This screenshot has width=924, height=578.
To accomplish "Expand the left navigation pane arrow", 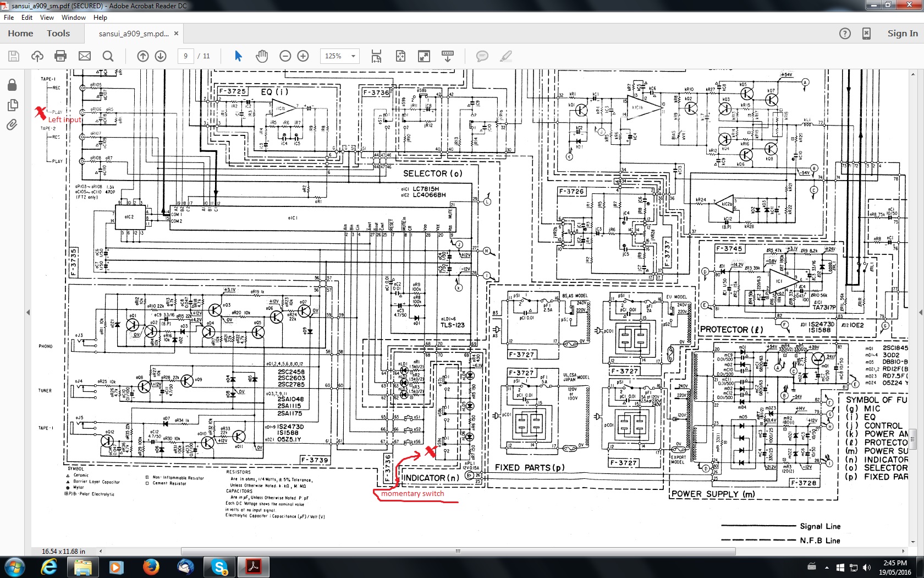I will pyautogui.click(x=28, y=312).
